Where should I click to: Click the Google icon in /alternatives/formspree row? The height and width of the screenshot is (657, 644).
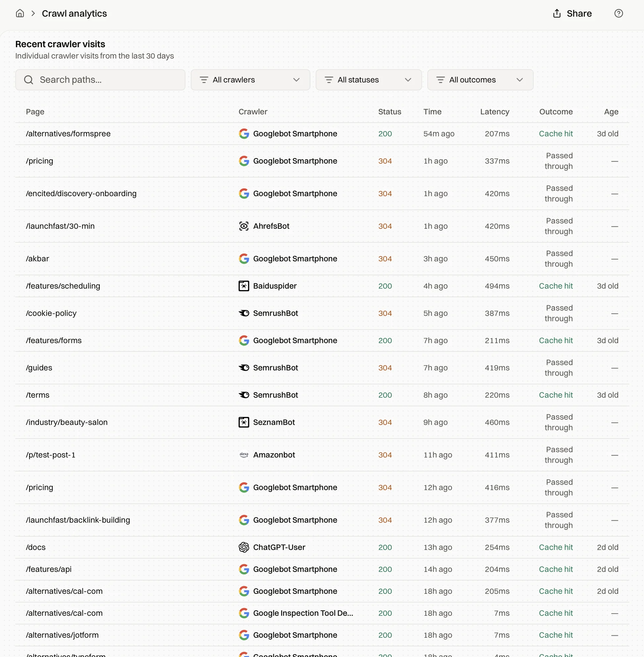click(244, 133)
